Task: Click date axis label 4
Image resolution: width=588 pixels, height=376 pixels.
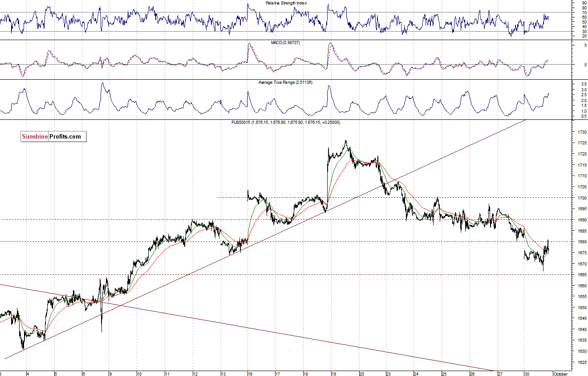Action: [x=28, y=374]
